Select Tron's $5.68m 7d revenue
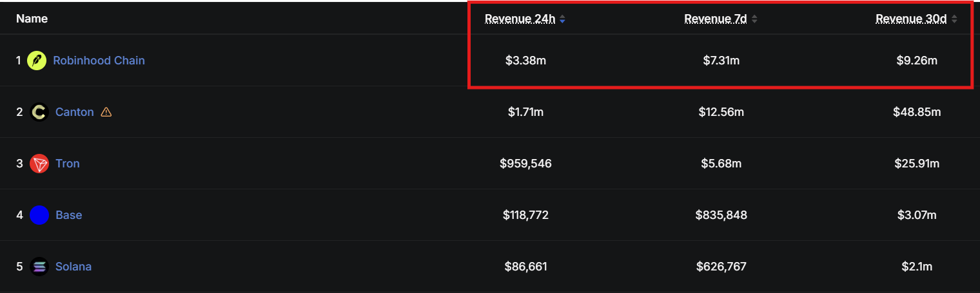The image size is (980, 293). [x=721, y=164]
